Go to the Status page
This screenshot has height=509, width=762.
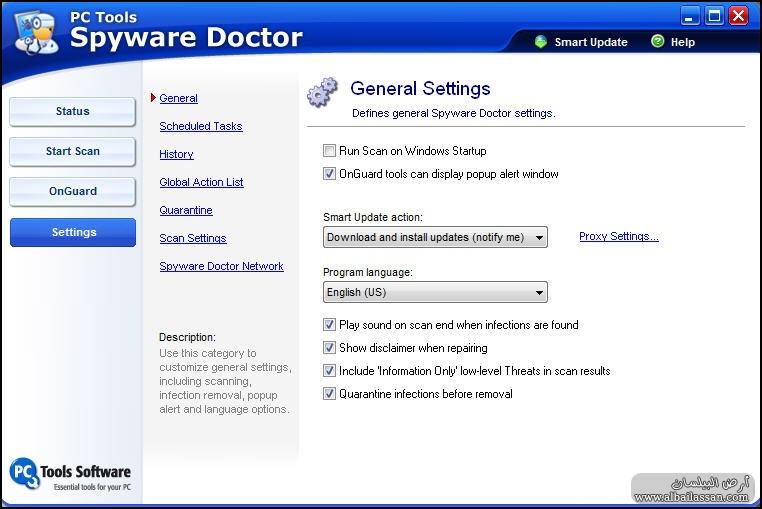tap(72, 111)
